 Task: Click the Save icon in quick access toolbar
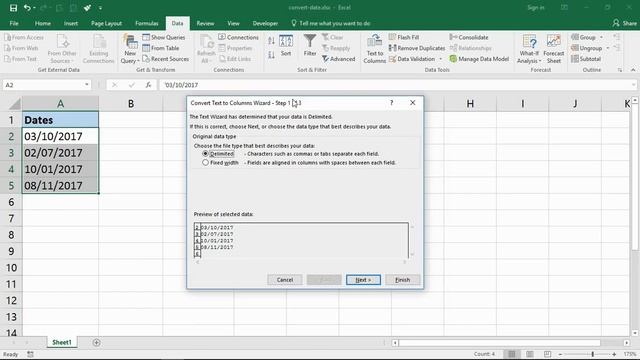pyautogui.click(x=13, y=8)
